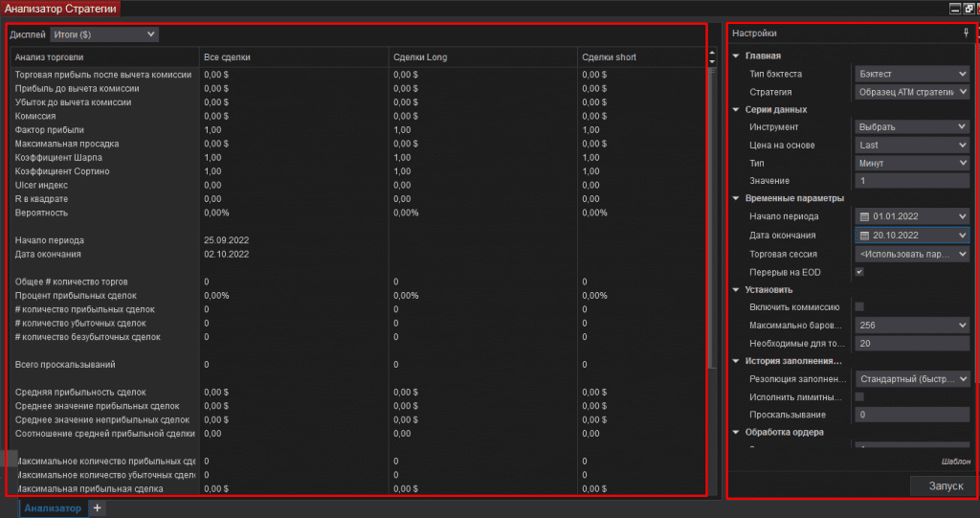
Task: Click Необходимые для торгов field 20
Action: click(x=912, y=344)
